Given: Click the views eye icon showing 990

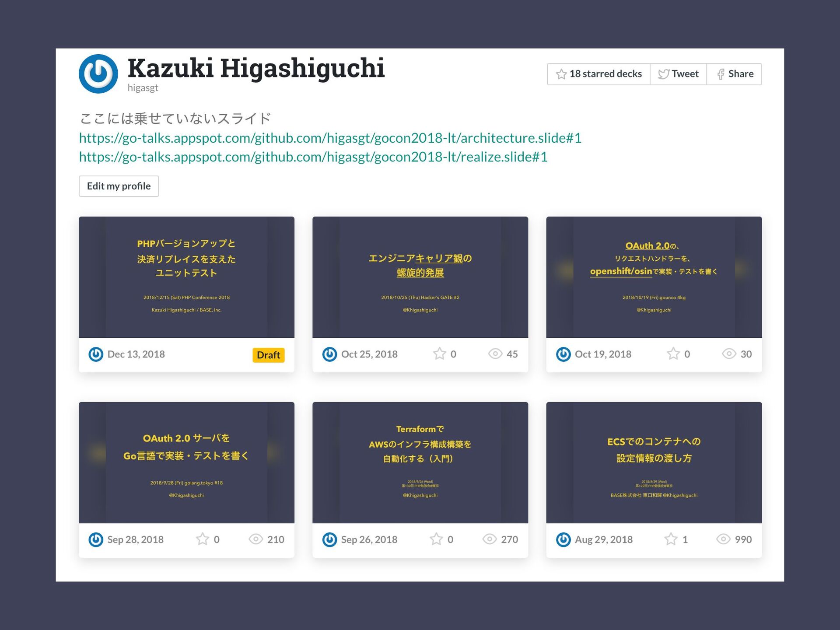Looking at the screenshot, I should click(x=723, y=539).
